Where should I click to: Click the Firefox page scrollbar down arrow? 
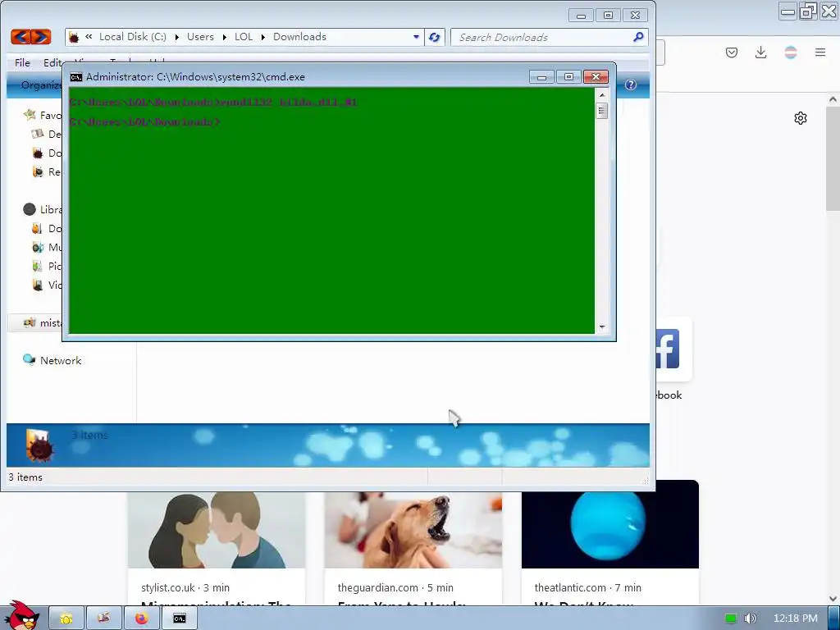coord(833,599)
